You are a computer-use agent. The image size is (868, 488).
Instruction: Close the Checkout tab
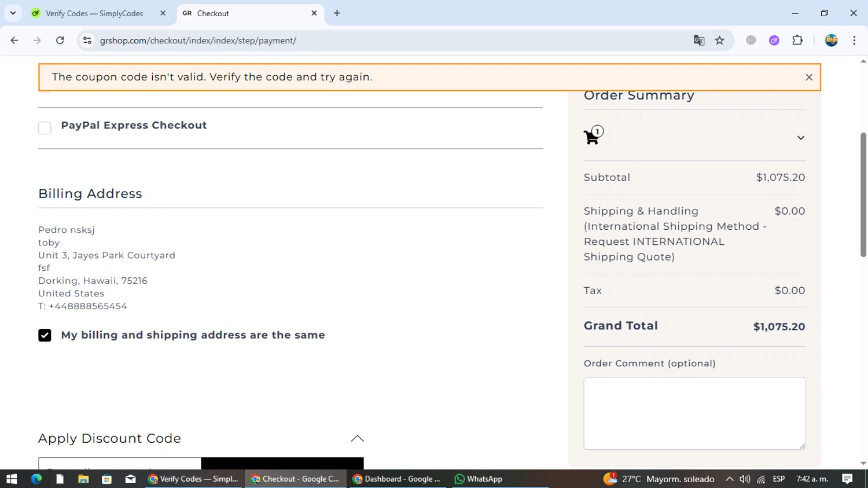click(314, 13)
